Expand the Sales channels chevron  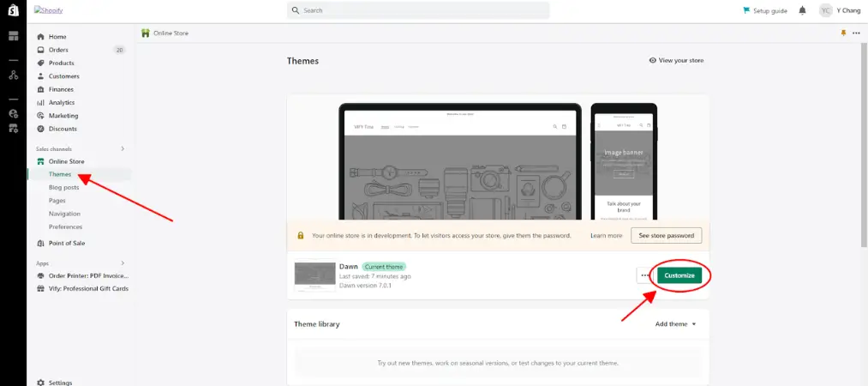pos(123,149)
